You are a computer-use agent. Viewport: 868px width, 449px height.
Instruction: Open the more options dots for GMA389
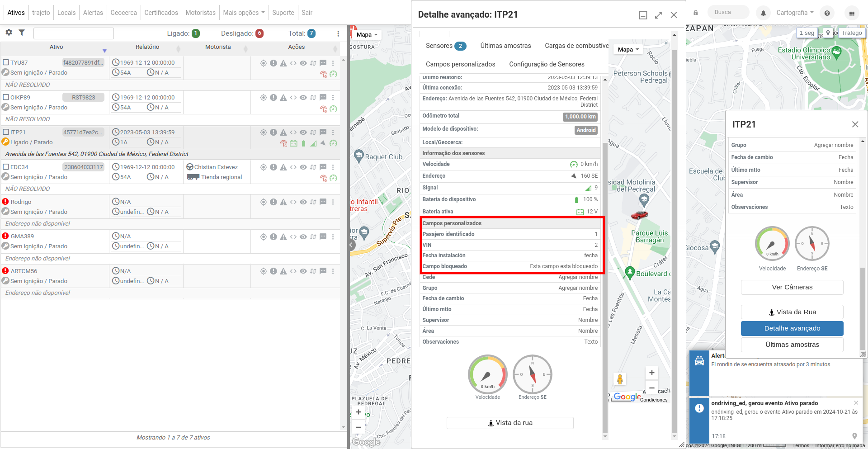tap(333, 236)
